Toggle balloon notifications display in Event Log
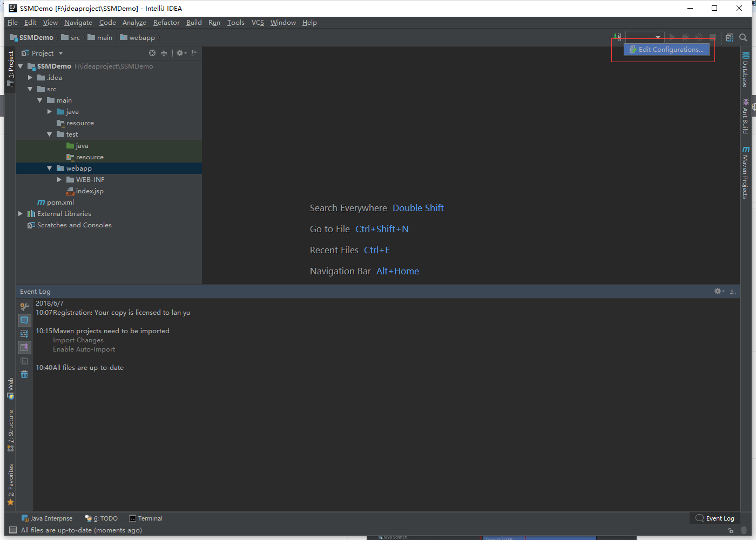 pos(24,320)
